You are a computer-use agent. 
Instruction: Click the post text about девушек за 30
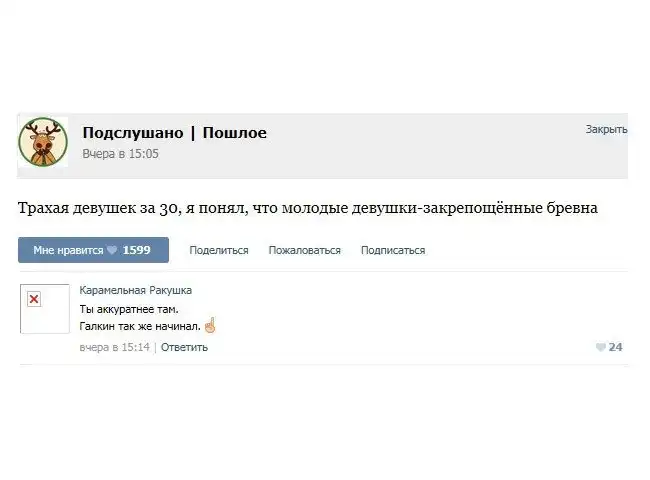coord(308,208)
